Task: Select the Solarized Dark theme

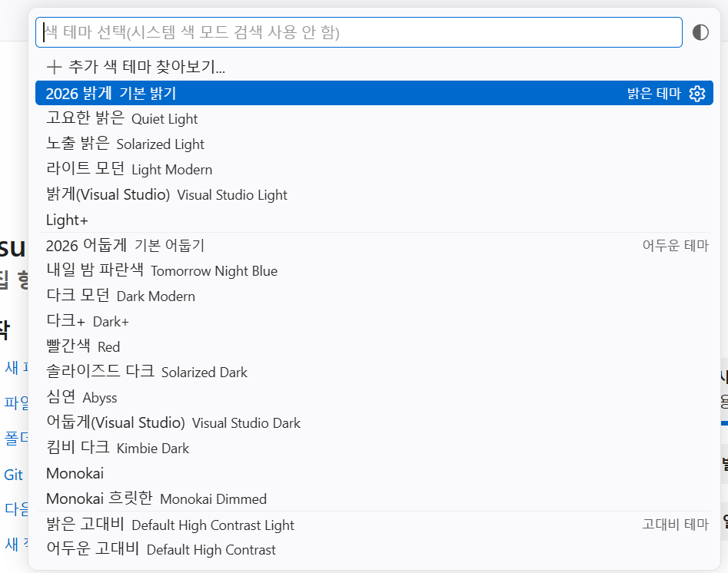Action: coord(374,372)
